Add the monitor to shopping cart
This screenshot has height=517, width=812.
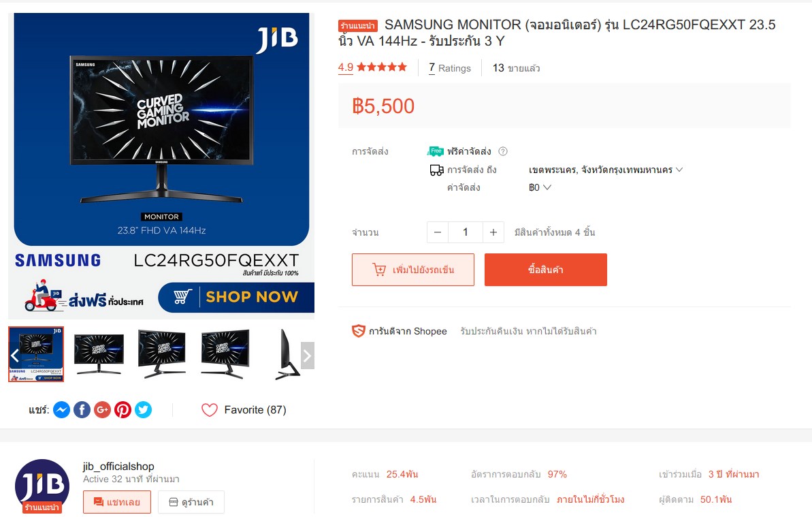point(412,269)
